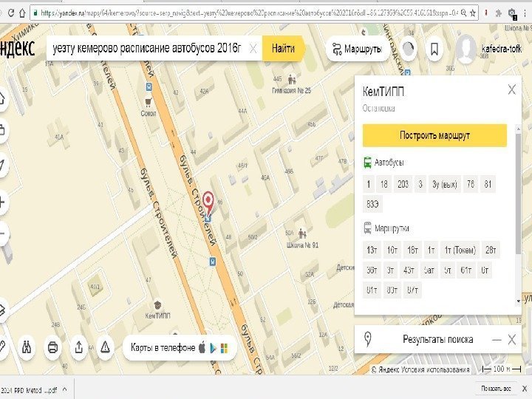Click the Apple App Store icon
The height and width of the screenshot is (399, 532).
click(x=202, y=347)
